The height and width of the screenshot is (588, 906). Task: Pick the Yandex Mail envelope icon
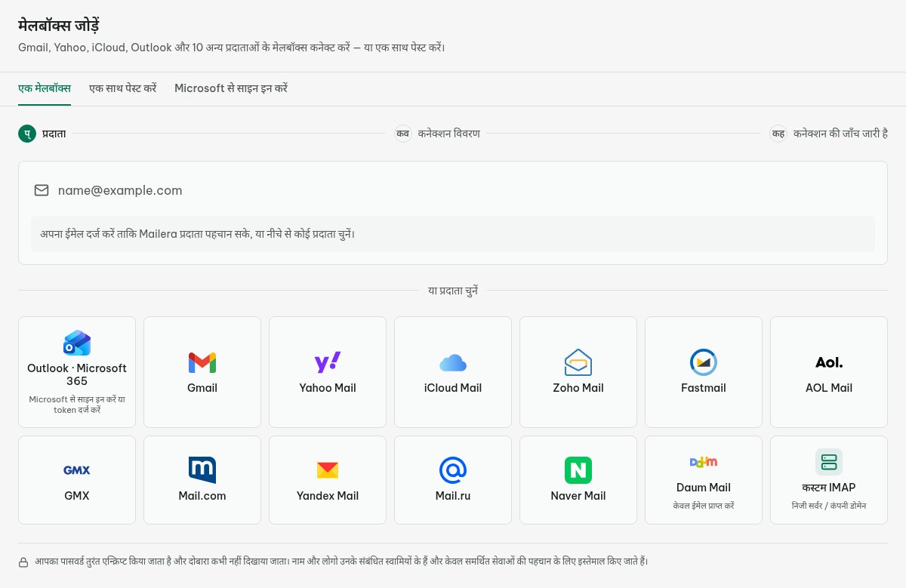click(x=328, y=470)
